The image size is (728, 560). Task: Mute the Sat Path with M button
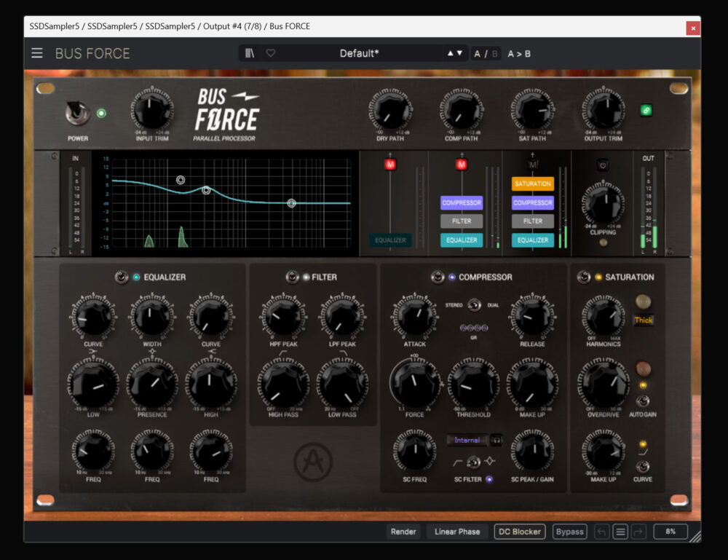[533, 165]
